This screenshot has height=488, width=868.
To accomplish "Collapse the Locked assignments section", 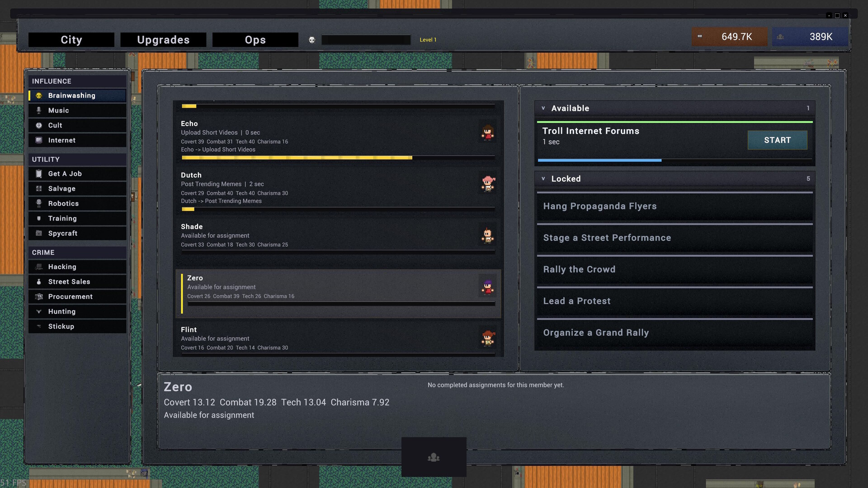I will [x=543, y=178].
